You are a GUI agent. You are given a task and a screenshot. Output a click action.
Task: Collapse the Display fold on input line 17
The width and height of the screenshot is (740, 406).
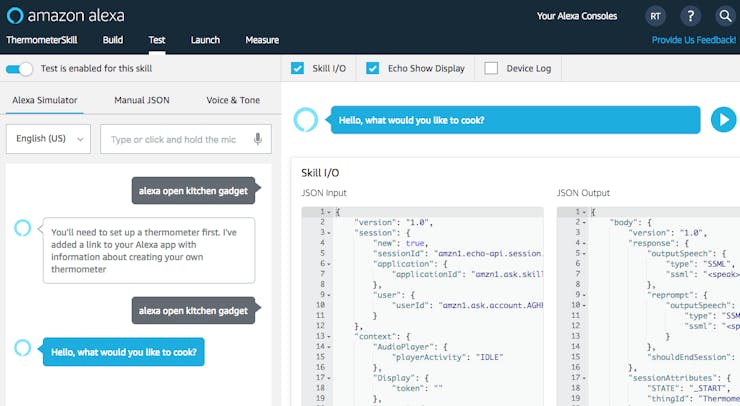coord(329,378)
